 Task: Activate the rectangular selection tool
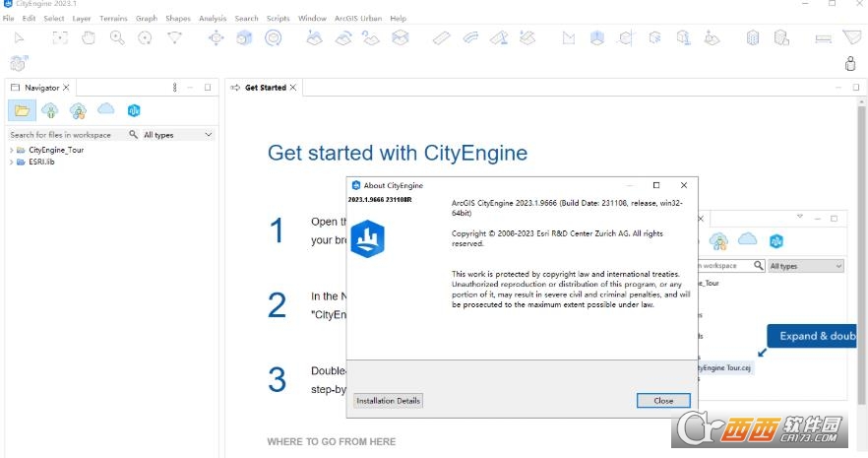coord(60,37)
